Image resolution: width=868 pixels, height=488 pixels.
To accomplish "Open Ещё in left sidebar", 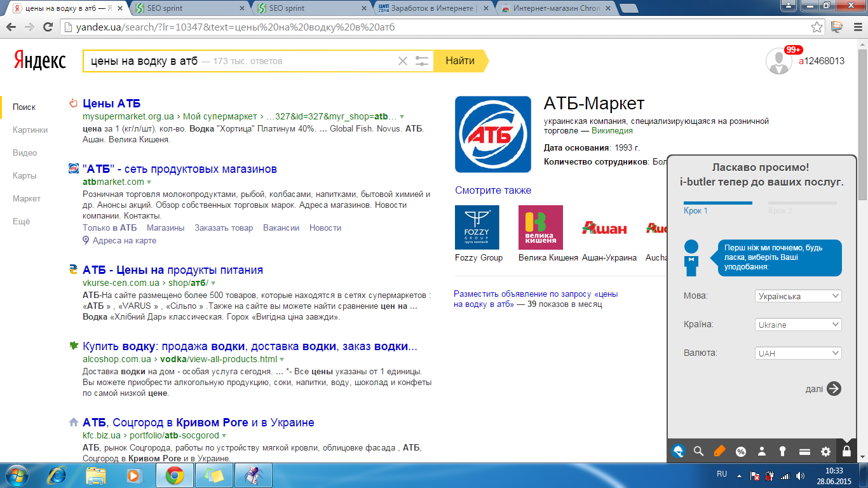I will (22, 222).
